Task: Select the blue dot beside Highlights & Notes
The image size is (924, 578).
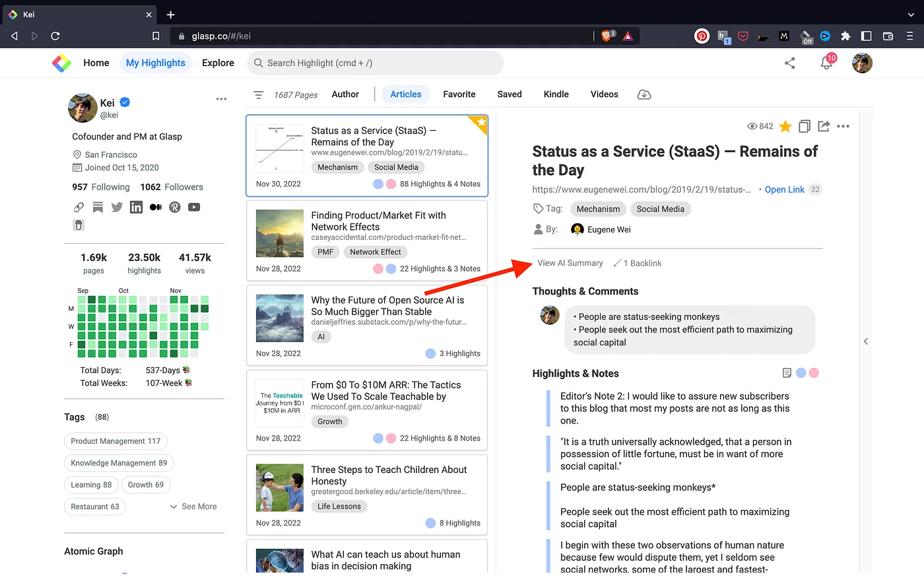Action: point(801,373)
